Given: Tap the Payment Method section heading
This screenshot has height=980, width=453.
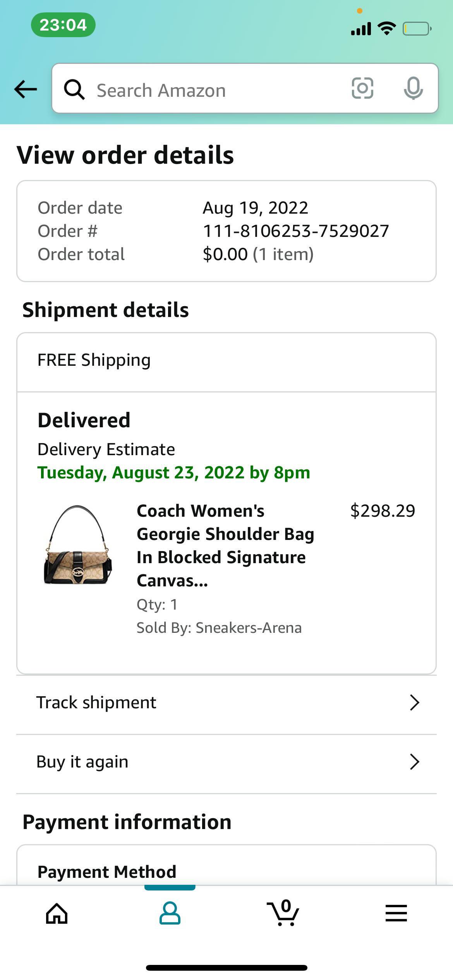Looking at the screenshot, I should (x=107, y=872).
